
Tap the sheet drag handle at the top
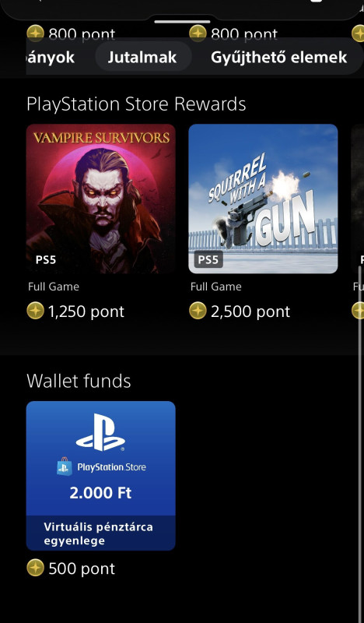pos(182,22)
